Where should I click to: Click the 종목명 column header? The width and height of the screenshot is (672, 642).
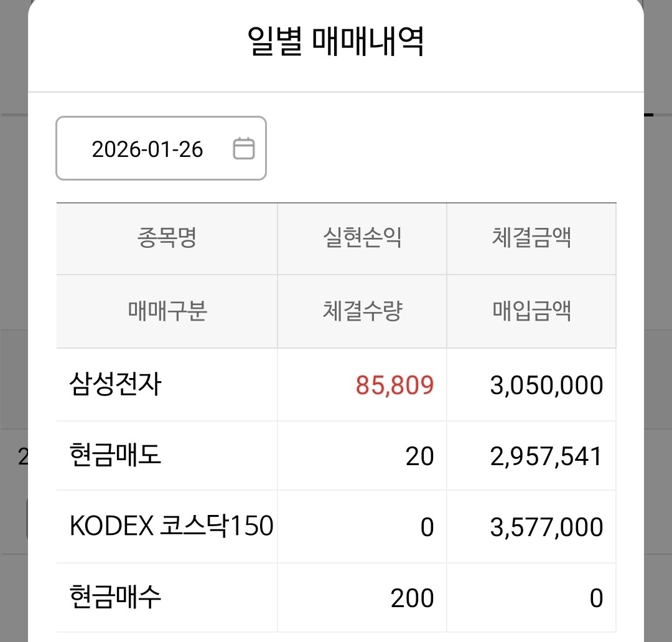(x=166, y=238)
